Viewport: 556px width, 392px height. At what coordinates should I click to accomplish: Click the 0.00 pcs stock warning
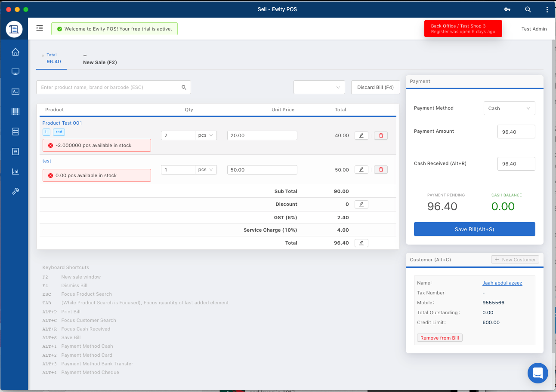(x=97, y=175)
